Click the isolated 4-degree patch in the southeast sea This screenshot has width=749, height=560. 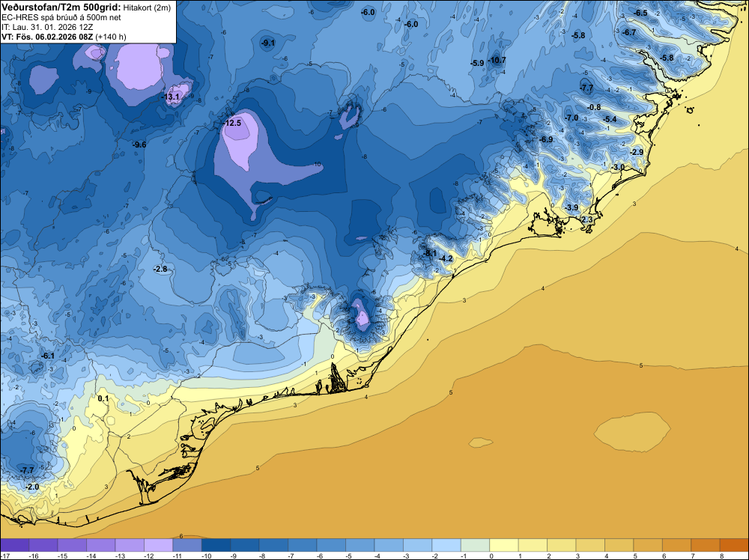[x=632, y=431]
